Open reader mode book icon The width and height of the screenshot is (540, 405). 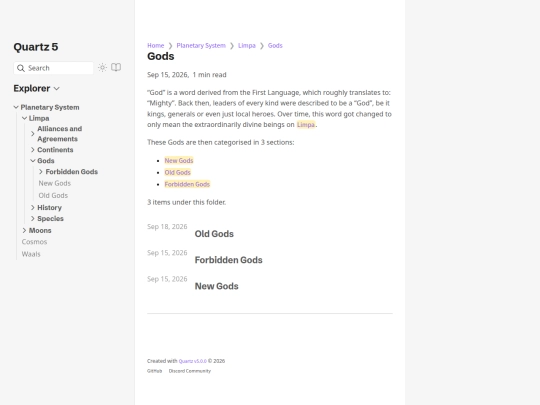tap(116, 68)
